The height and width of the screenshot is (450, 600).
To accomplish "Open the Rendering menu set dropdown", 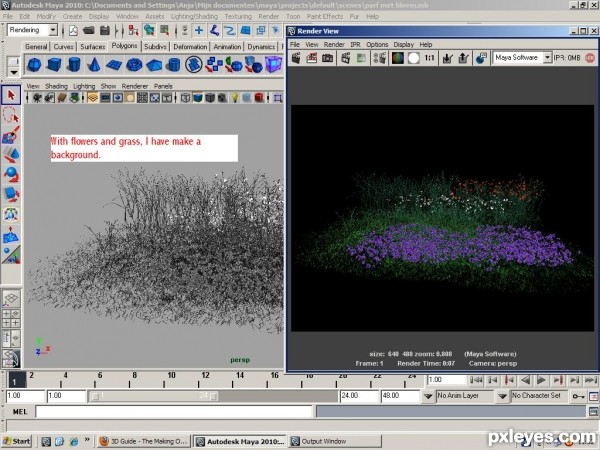I will pos(53,30).
